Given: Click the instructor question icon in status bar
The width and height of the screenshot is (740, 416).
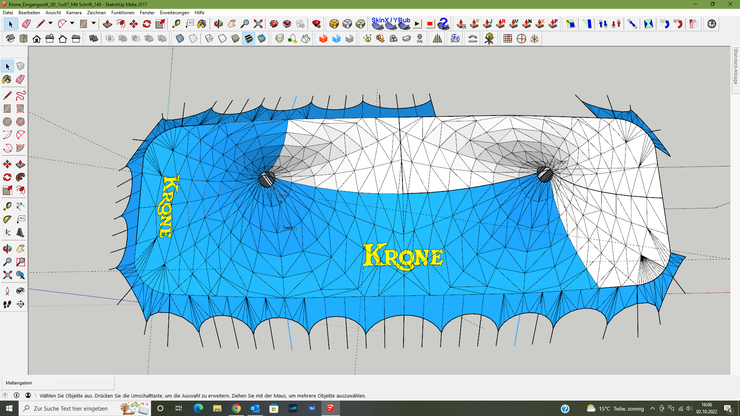Looking at the screenshot, I should coord(5,395).
